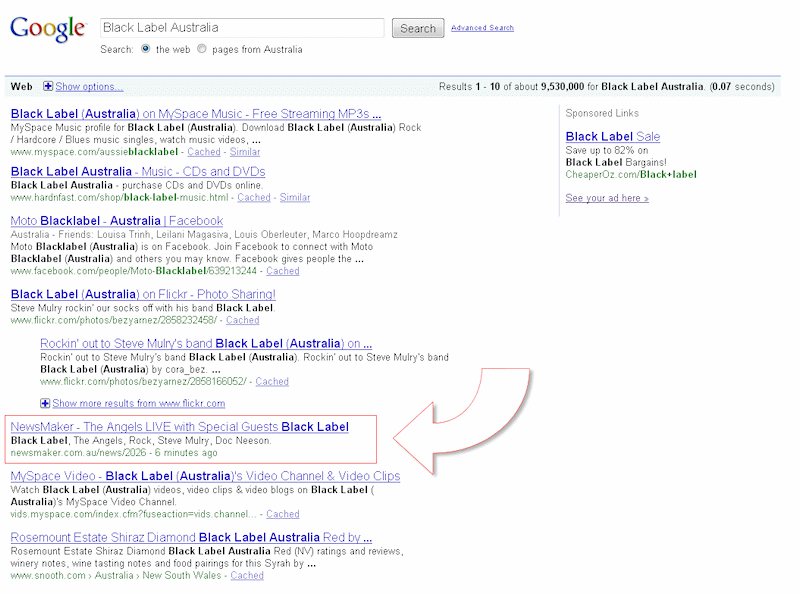Focus the search box containing Black Label Australia
Image resolution: width=800 pixels, height=594 pixels.
[242, 28]
